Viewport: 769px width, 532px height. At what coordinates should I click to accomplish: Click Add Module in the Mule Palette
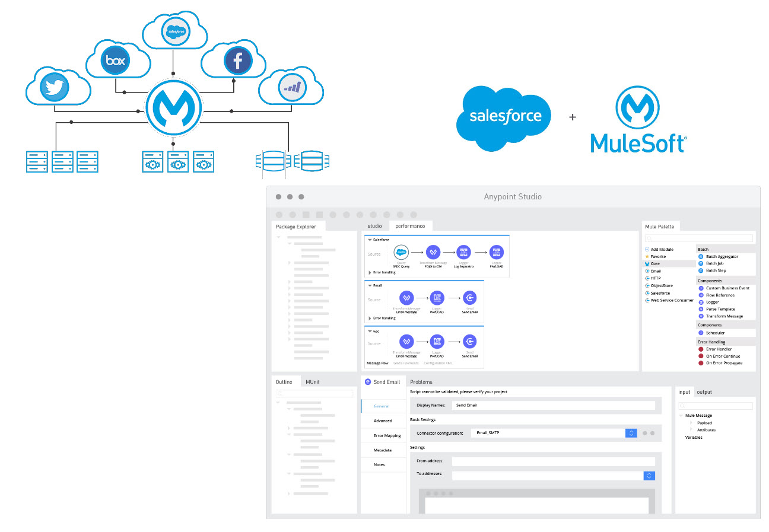click(659, 249)
